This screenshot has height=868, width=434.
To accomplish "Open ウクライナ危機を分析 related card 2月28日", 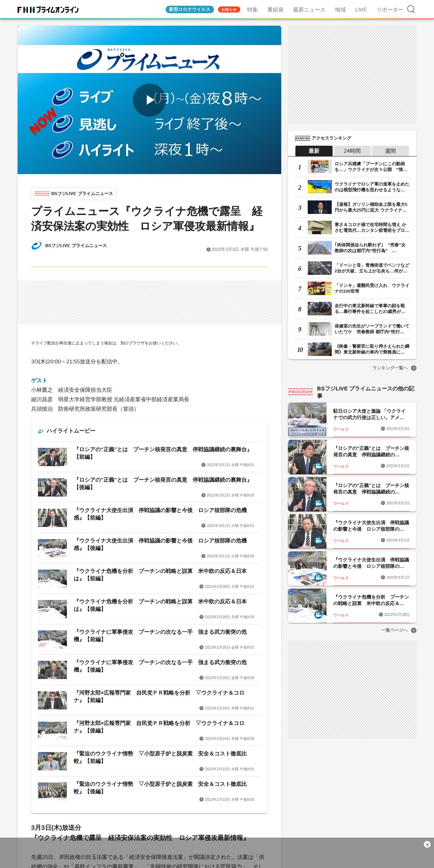I will click(x=352, y=606).
